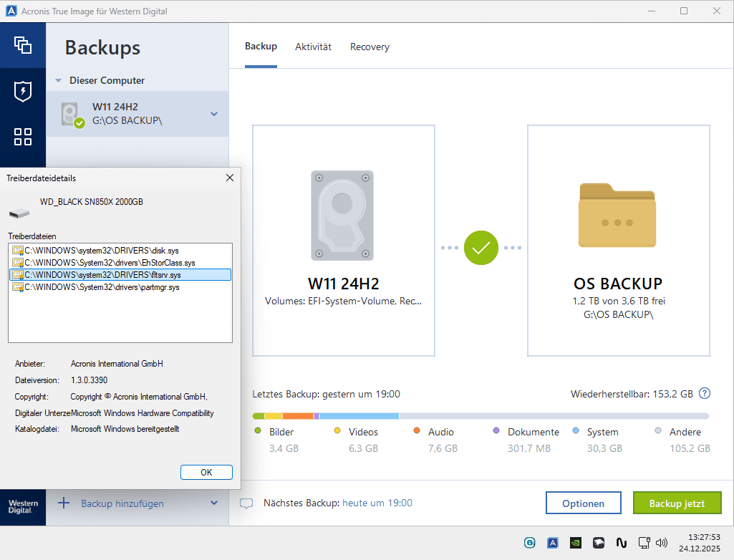Click the orange Audio legend dot
The image size is (734, 560).
[x=417, y=431]
